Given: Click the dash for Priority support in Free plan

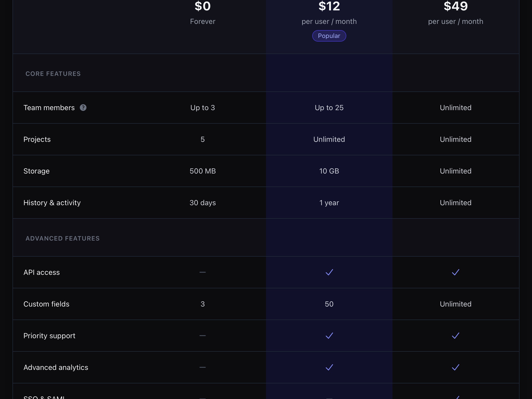Looking at the screenshot, I should [203, 336].
